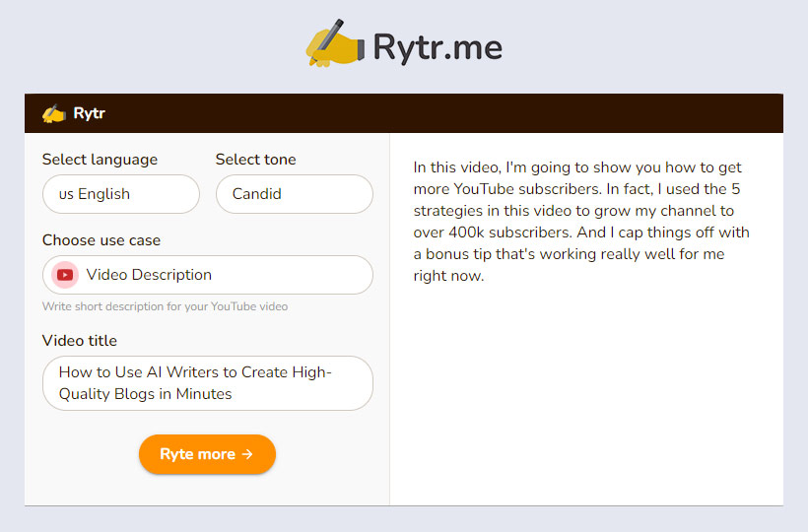This screenshot has width=808, height=532.
Task: Click the small Rytr hand icon in header bar
Action: [53, 114]
